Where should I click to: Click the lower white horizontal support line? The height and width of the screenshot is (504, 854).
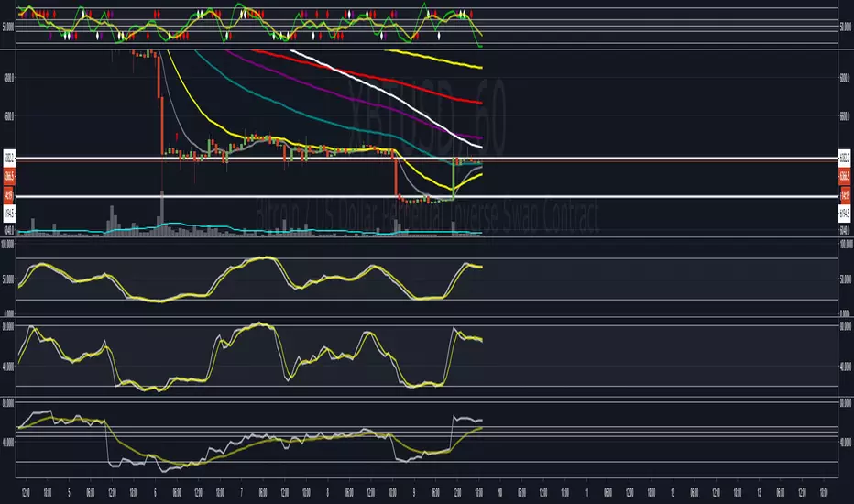275,196
